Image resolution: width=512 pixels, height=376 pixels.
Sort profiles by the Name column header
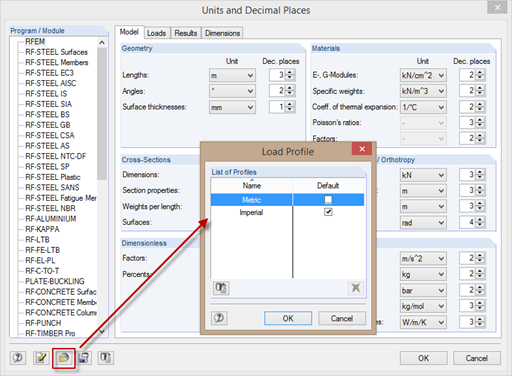(x=252, y=186)
